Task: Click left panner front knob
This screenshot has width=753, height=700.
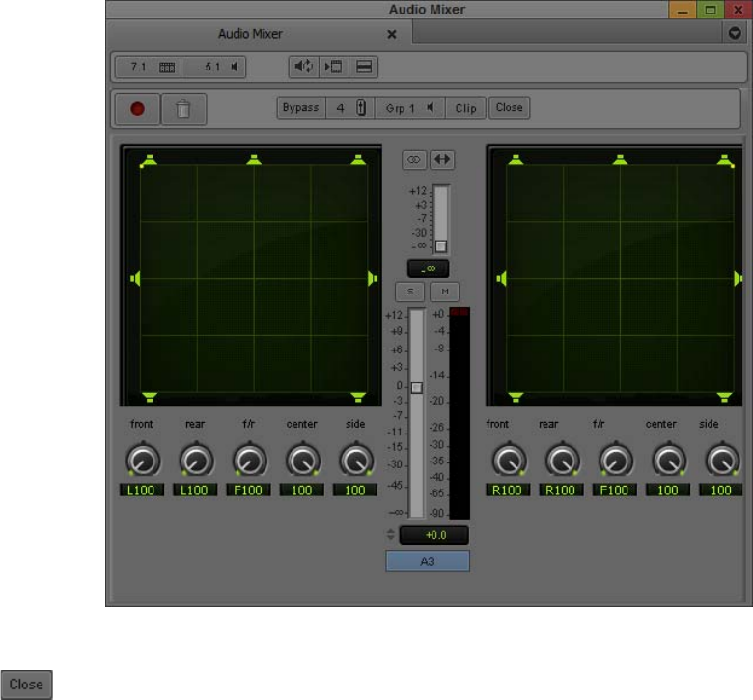Action: 143,461
